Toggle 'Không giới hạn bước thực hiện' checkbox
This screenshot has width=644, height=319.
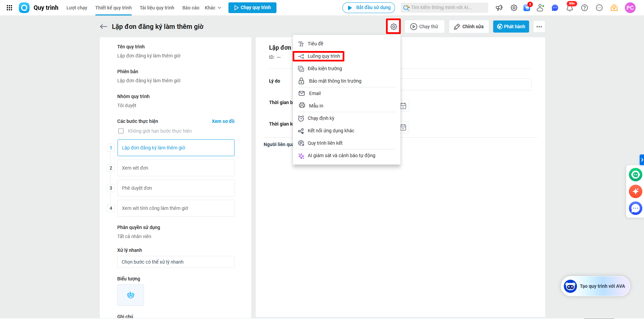click(121, 131)
